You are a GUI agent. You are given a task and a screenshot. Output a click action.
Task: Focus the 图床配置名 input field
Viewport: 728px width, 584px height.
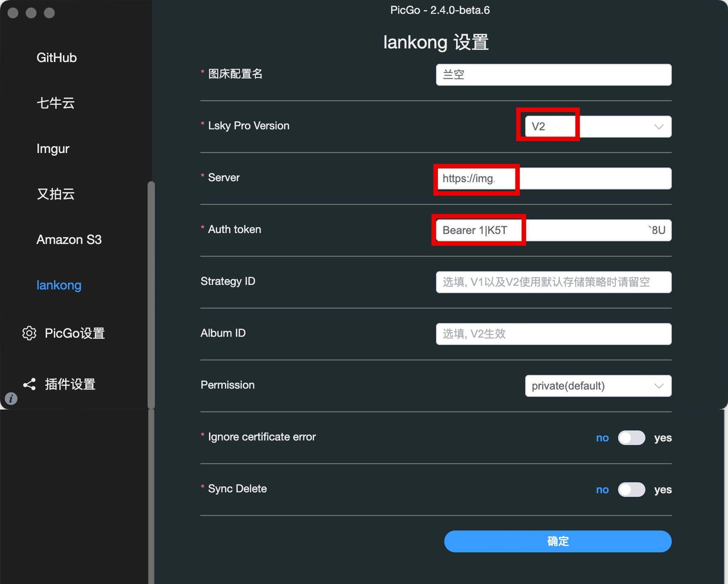554,75
